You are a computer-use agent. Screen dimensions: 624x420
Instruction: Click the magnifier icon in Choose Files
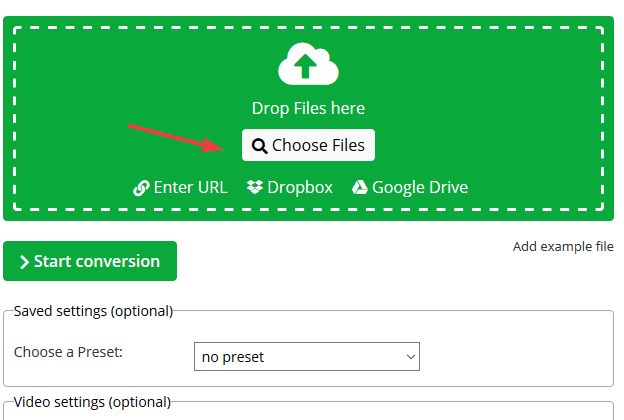[x=259, y=146]
